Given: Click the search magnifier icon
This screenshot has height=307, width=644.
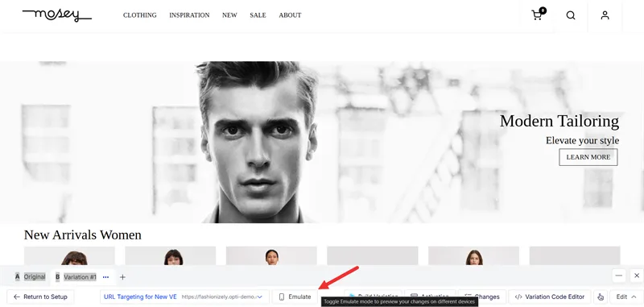Looking at the screenshot, I should point(571,15).
